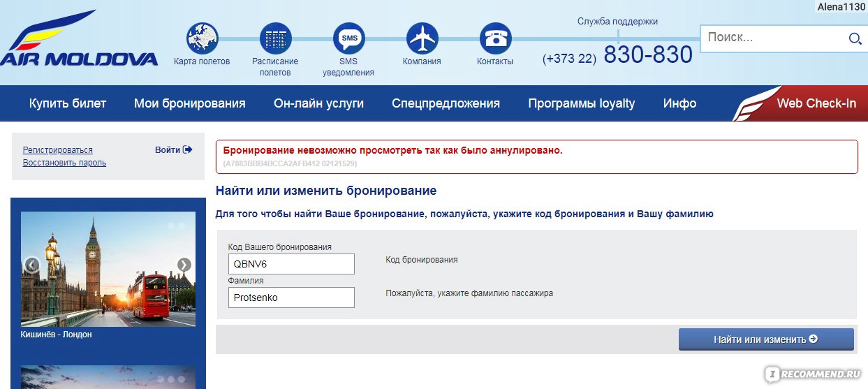
Task: Click the Восстановить пароль link
Action: [x=64, y=163]
